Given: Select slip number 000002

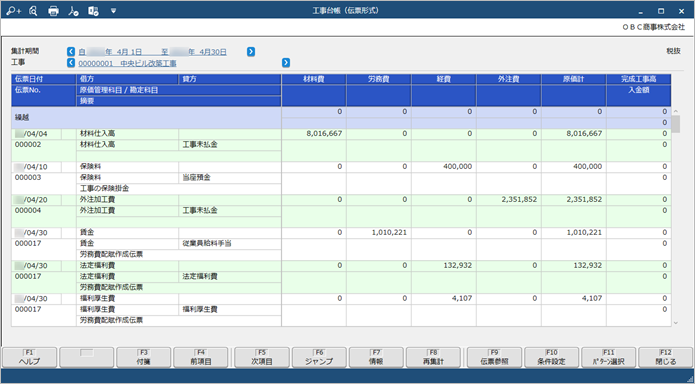Looking at the screenshot, I should [28, 145].
